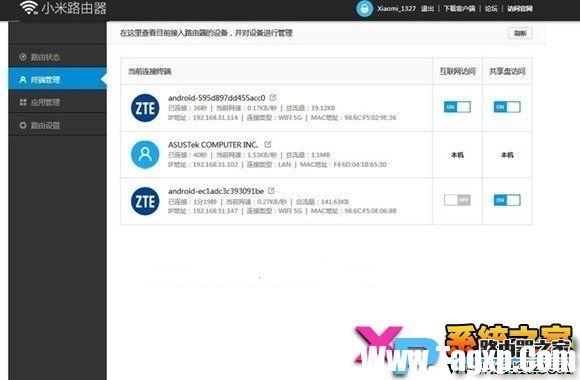Open the 下载客户端 link

tap(459, 9)
